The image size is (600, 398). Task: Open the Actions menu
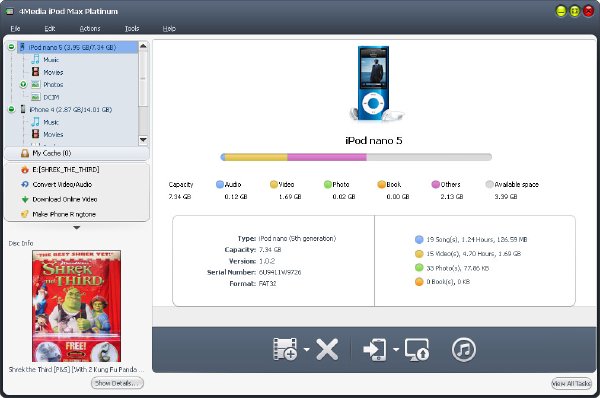point(90,28)
